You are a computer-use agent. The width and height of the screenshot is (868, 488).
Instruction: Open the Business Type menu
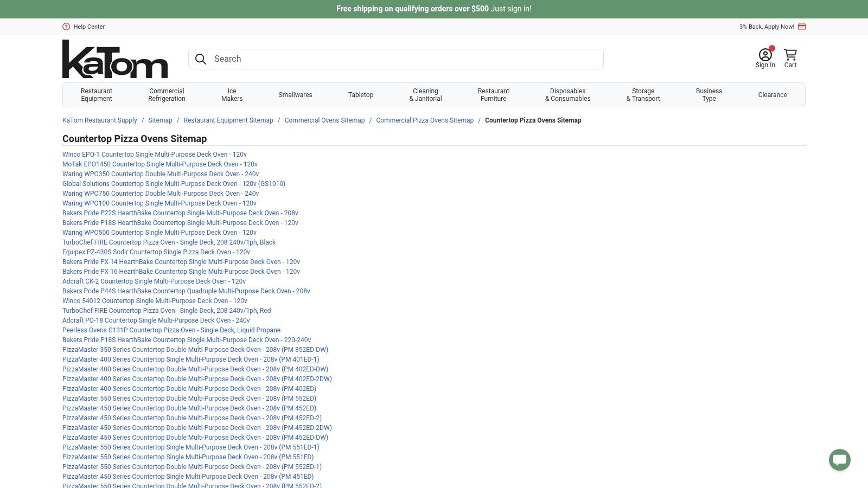(x=709, y=95)
